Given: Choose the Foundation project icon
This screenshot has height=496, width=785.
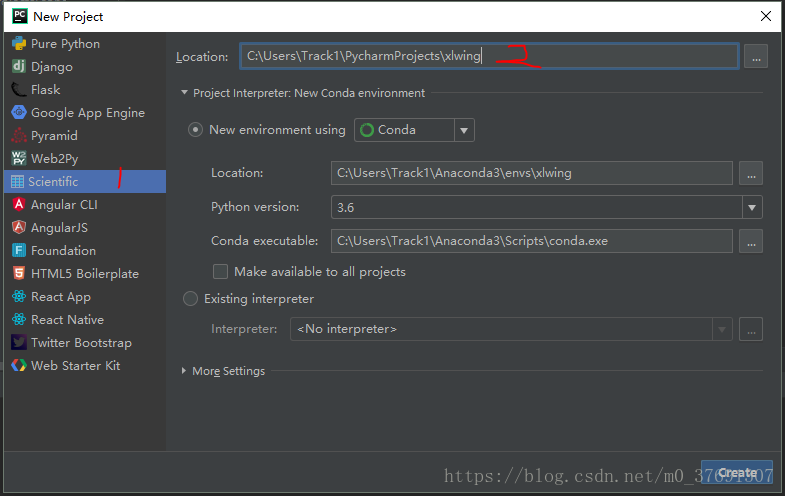Looking at the screenshot, I should click(x=19, y=250).
